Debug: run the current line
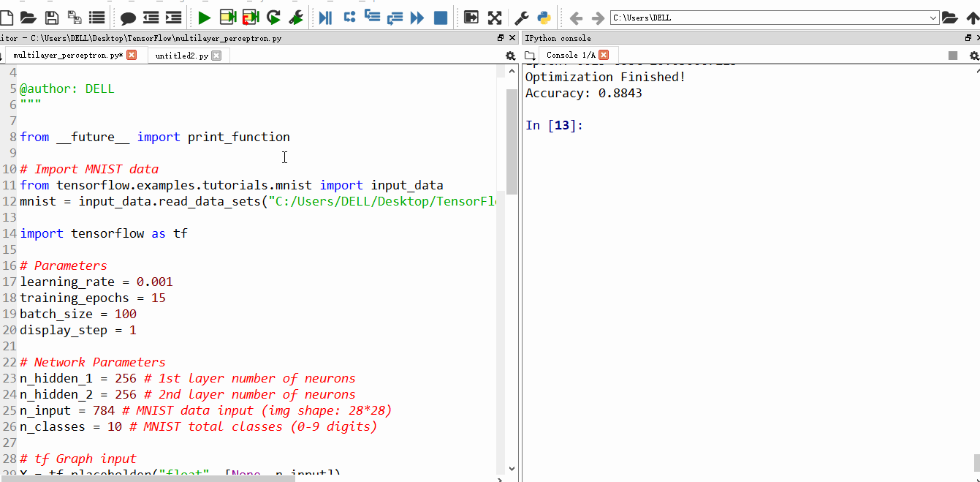 pos(349,18)
